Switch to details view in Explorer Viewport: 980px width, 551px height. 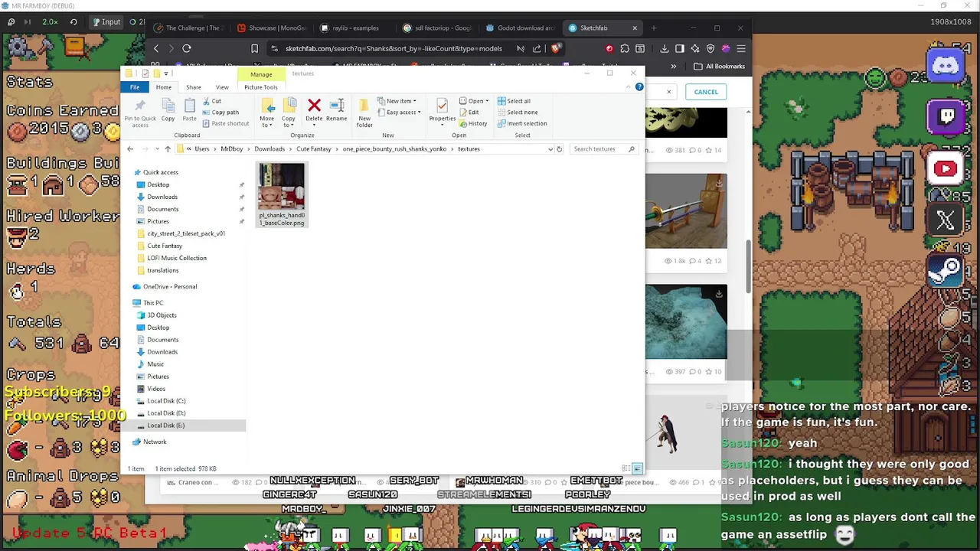pos(626,468)
